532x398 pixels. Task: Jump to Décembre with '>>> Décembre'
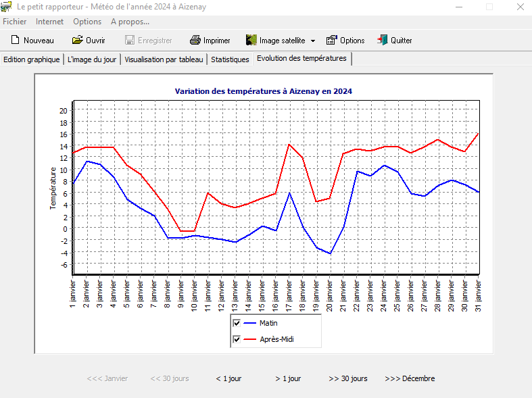410,378
